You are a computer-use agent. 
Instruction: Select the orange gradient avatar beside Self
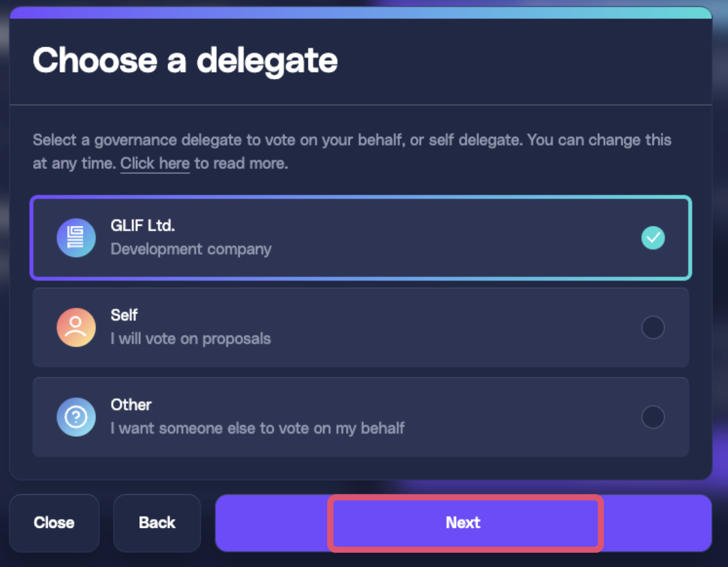[x=76, y=327]
